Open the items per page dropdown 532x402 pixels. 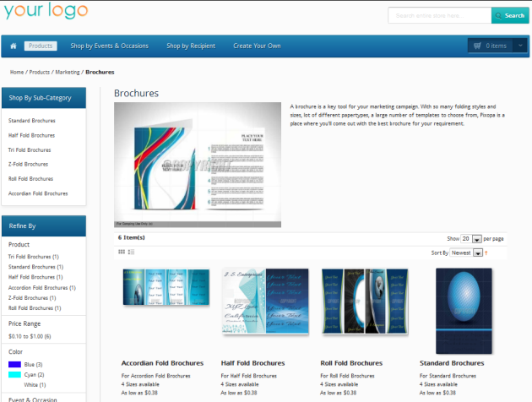[x=471, y=239]
